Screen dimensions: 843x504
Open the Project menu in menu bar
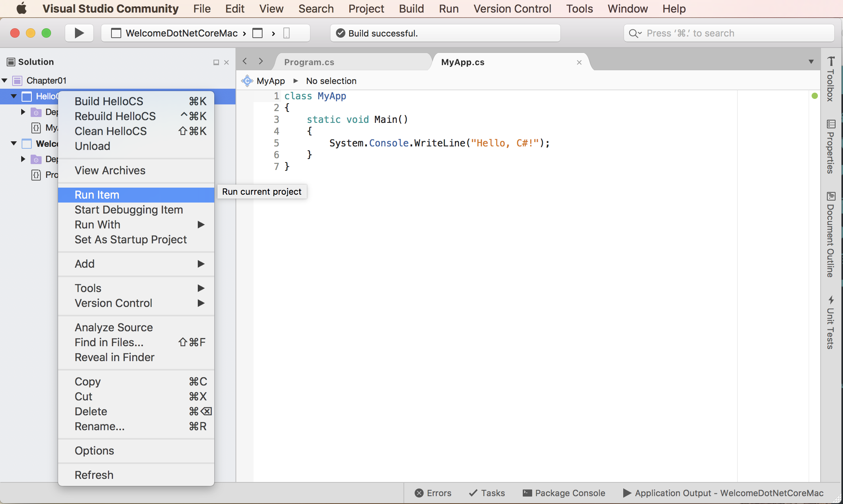coord(366,9)
